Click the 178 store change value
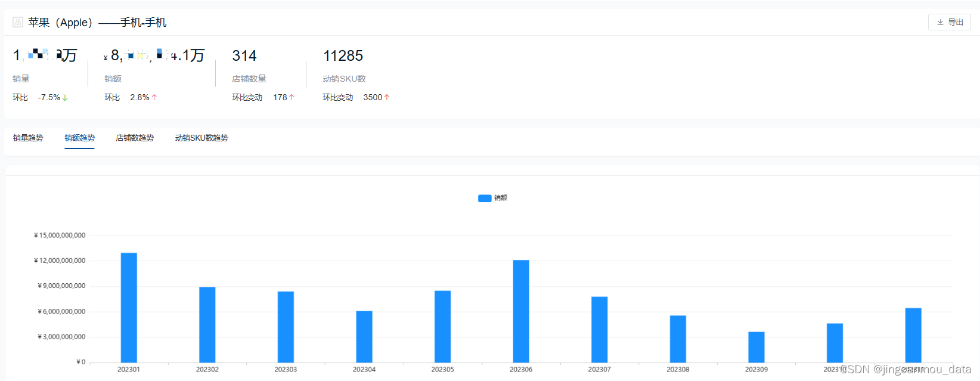This screenshot has height=381, width=980. click(x=280, y=97)
